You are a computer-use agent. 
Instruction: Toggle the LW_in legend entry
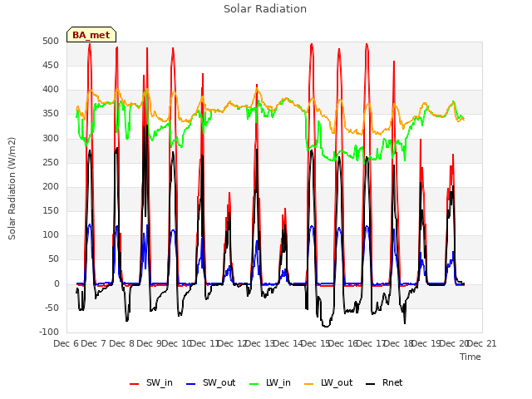coord(269,383)
